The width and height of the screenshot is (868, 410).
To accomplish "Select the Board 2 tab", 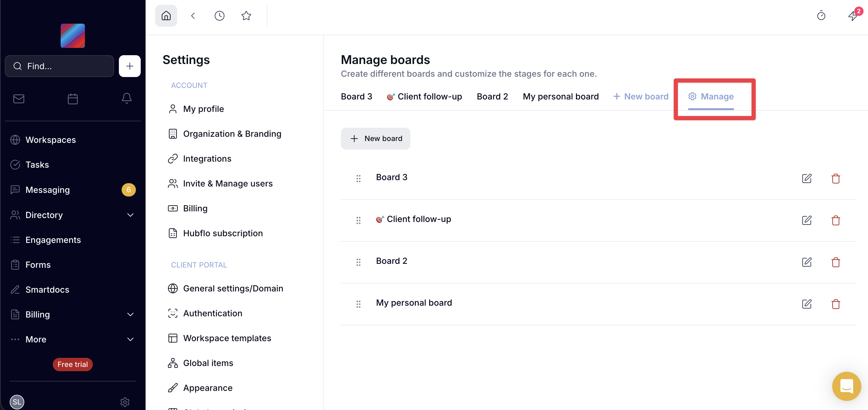I will click(x=492, y=96).
